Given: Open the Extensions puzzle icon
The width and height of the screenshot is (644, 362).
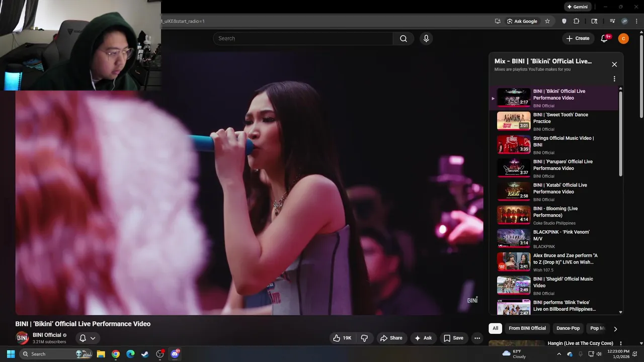Looking at the screenshot, I should coord(577,21).
